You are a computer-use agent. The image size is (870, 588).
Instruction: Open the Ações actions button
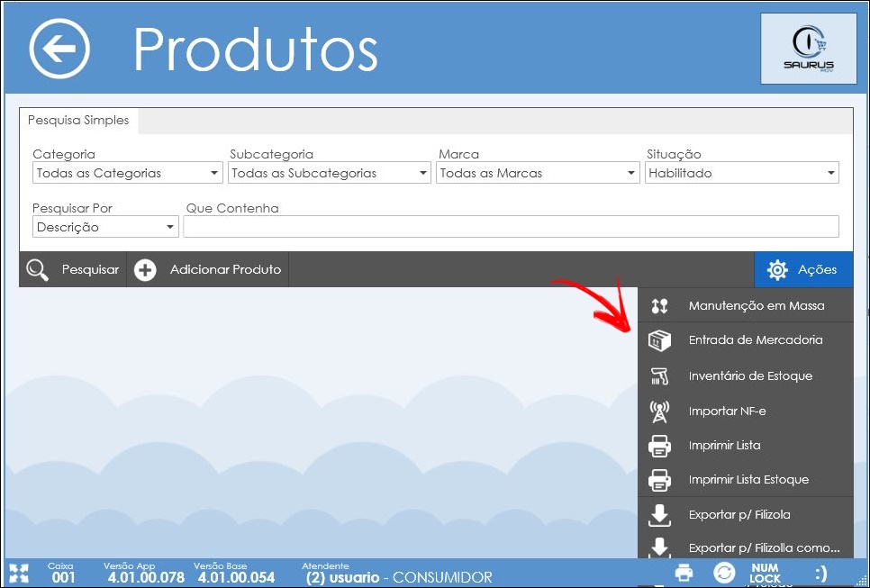(804, 269)
